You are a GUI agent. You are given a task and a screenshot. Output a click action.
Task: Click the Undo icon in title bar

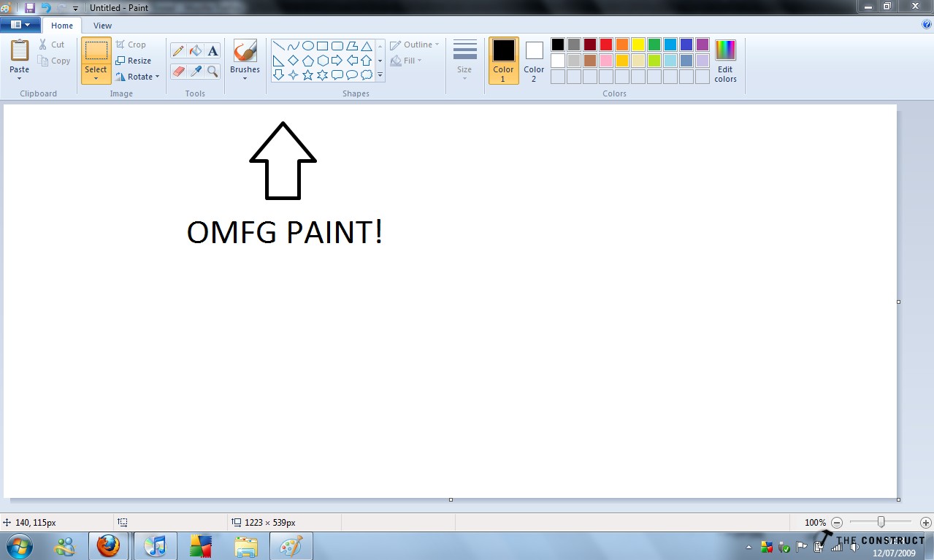click(x=46, y=7)
